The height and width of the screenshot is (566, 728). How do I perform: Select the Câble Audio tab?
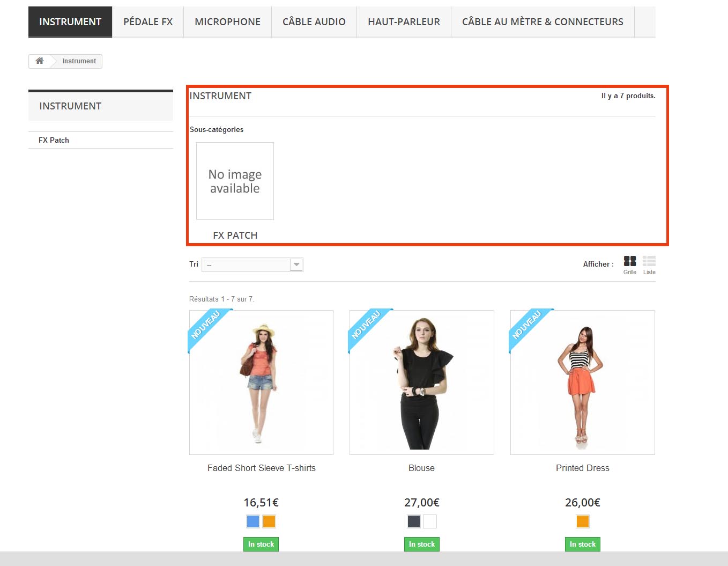tap(314, 22)
